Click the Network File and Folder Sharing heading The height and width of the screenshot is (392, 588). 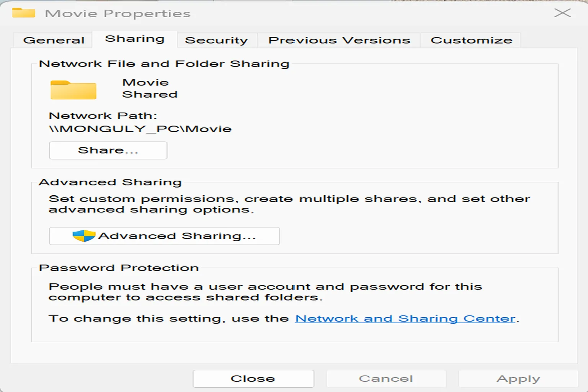tap(164, 64)
